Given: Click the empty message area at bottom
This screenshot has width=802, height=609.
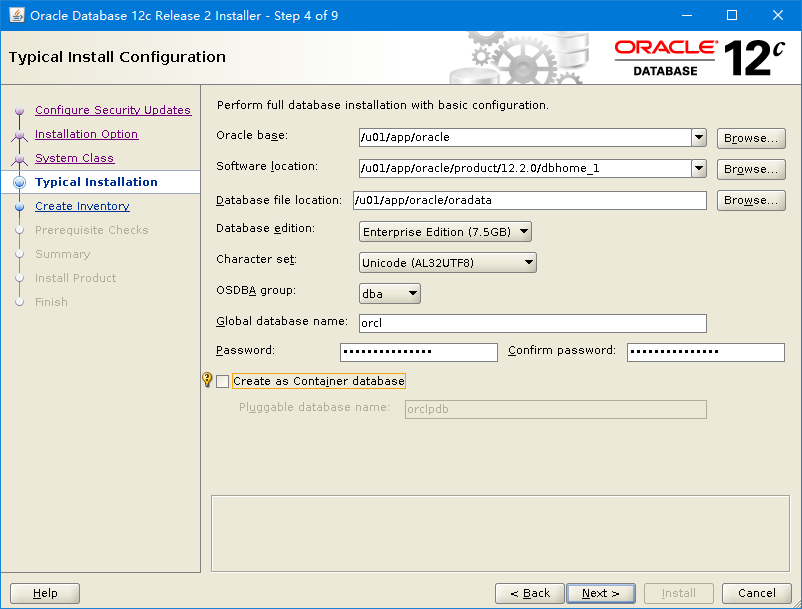Looking at the screenshot, I should pos(500,533).
